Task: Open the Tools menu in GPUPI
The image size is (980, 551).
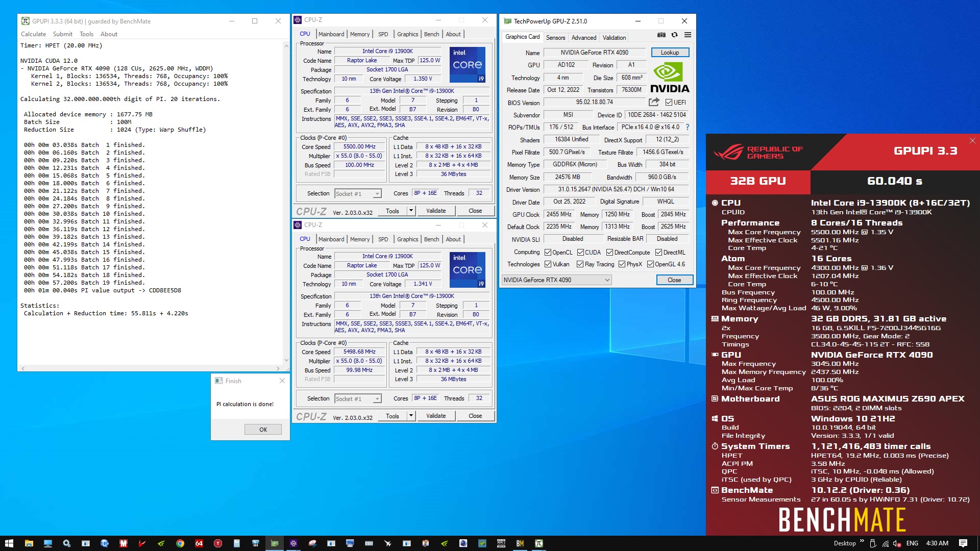Action: tap(86, 34)
